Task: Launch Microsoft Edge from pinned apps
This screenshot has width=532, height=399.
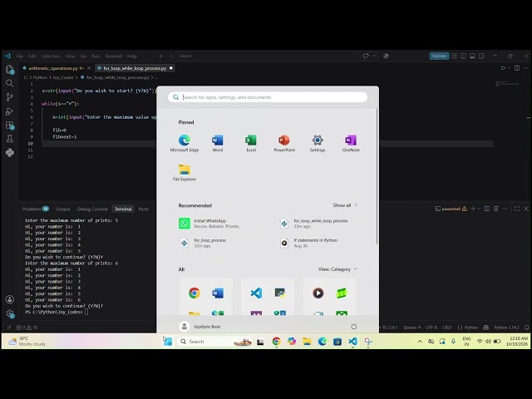Action: tap(185, 143)
